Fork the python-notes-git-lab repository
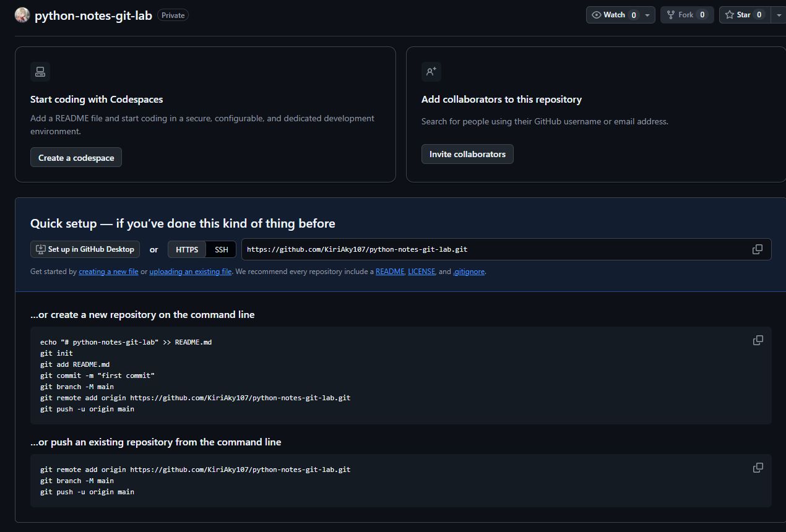The image size is (786, 532). [687, 15]
